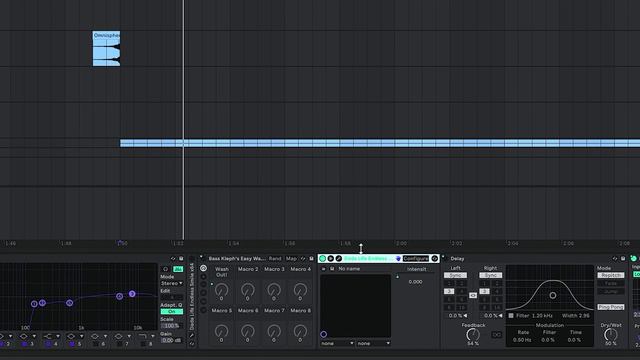
Task: Toggle the green analyzer button in EQ
Action: click(178, 269)
